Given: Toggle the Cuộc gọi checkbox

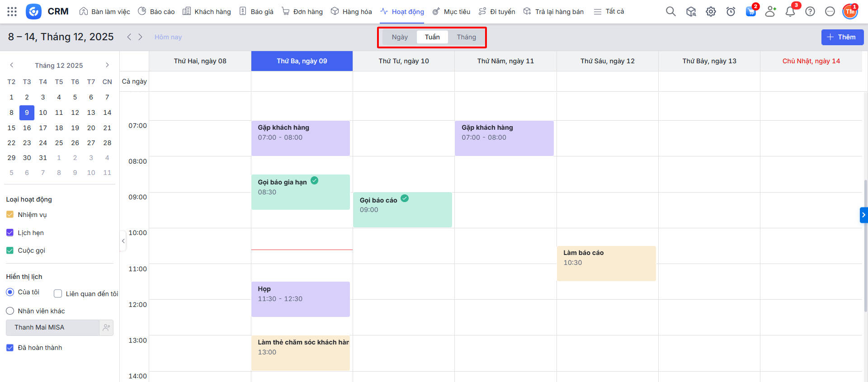Looking at the screenshot, I should click(x=10, y=250).
